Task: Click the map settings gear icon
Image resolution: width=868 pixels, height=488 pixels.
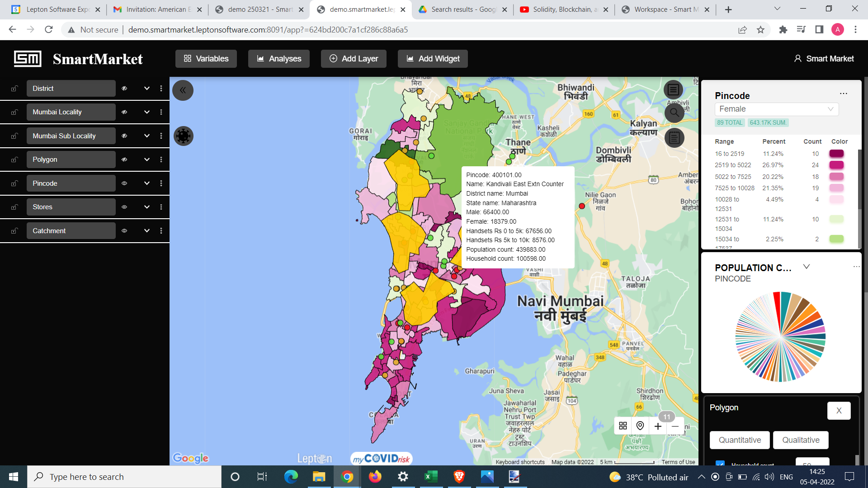Action: point(184,136)
